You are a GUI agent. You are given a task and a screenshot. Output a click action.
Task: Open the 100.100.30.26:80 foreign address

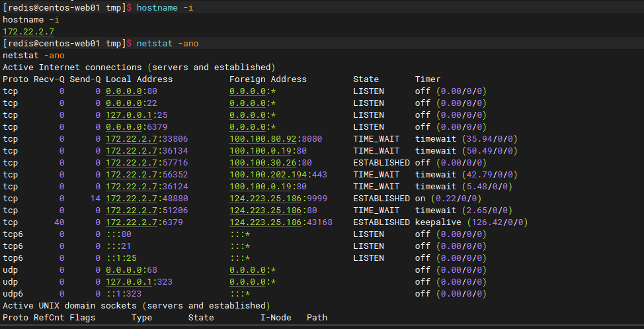[270, 163]
